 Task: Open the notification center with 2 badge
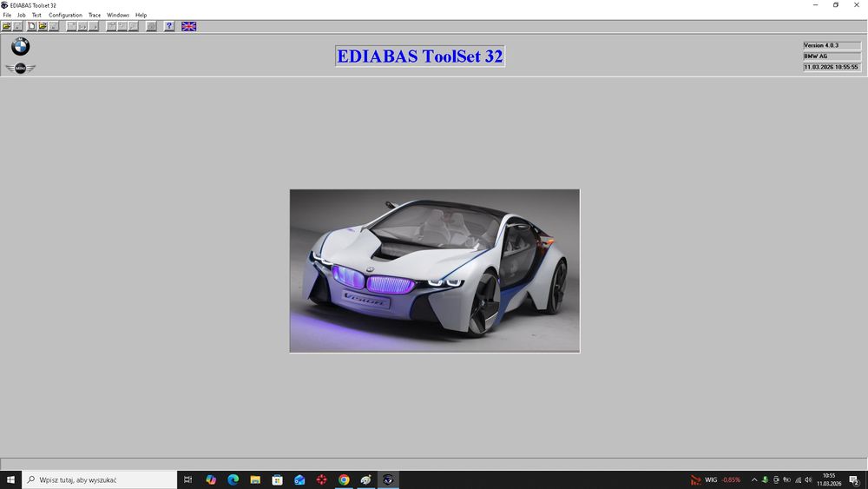pos(855,479)
